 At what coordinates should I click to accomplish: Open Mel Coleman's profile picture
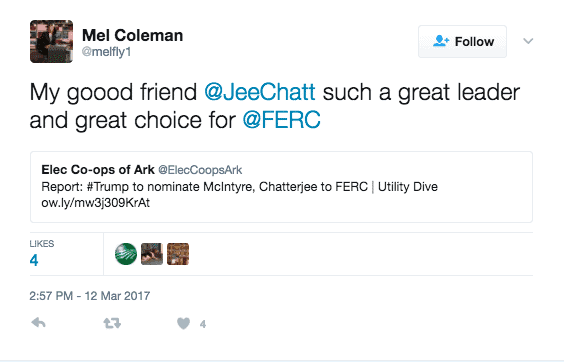tap(51, 41)
